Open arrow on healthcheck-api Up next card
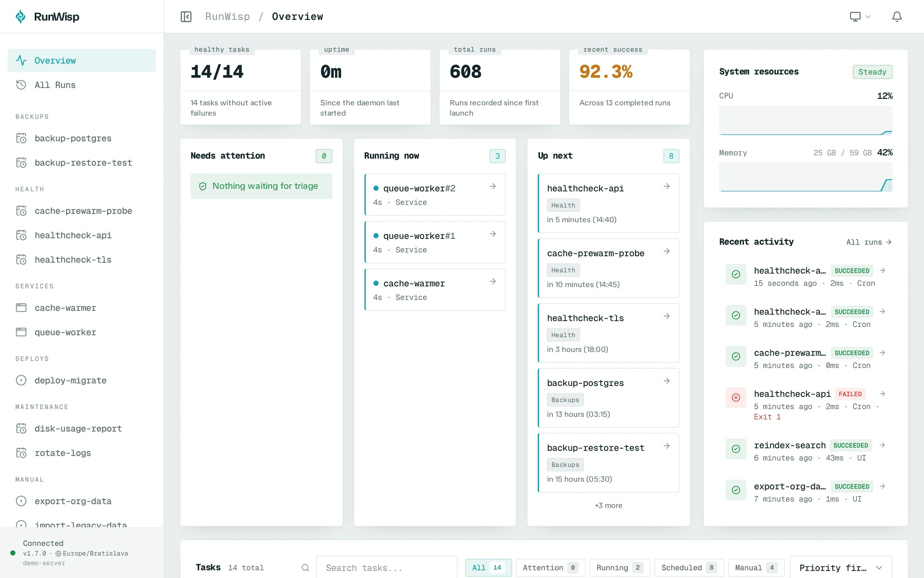924x578 pixels. click(667, 186)
